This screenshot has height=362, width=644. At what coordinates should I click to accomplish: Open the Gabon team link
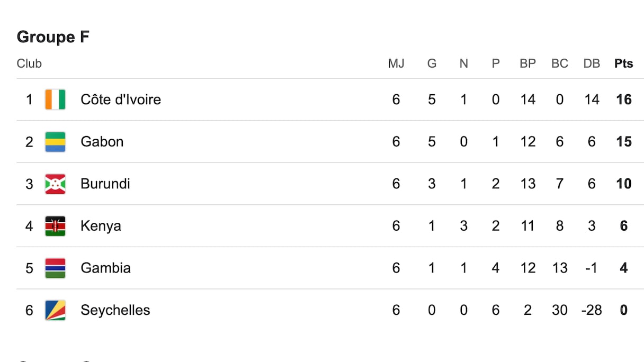point(102,142)
